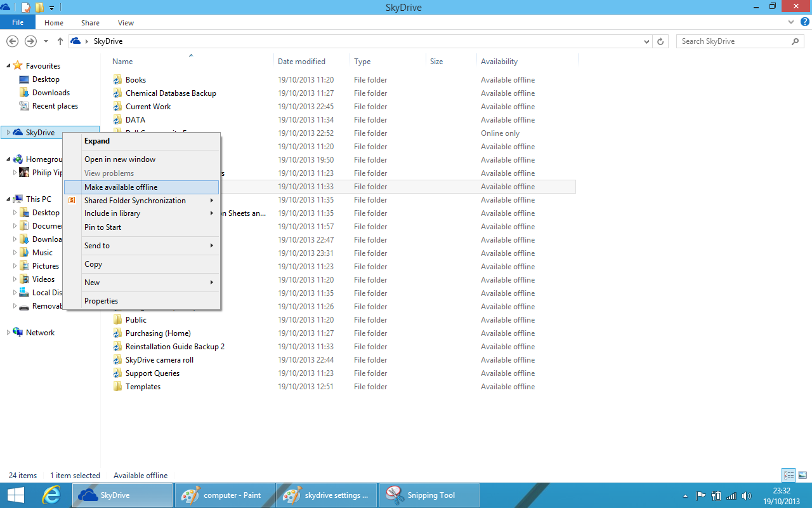Select the DATA folder icon
Screen dimensions: 812x508
[x=117, y=120]
